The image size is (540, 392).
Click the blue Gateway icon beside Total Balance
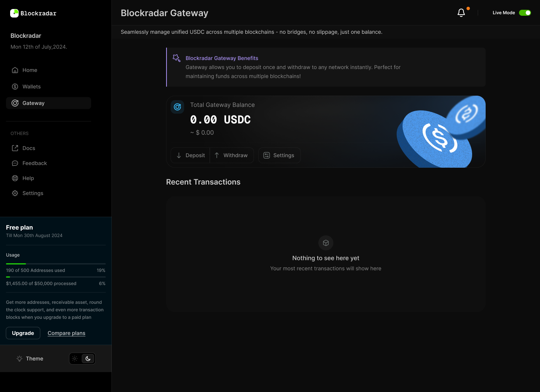click(x=177, y=107)
